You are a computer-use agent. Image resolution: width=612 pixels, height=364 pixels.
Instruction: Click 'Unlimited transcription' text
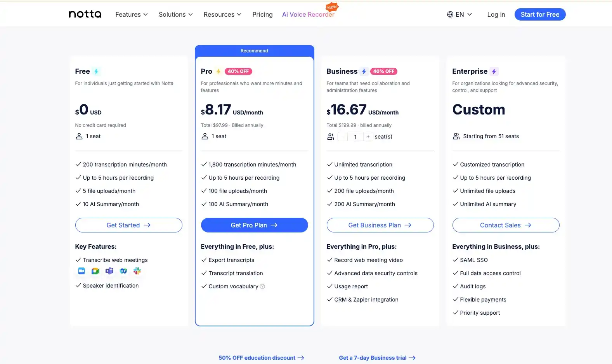(x=363, y=165)
